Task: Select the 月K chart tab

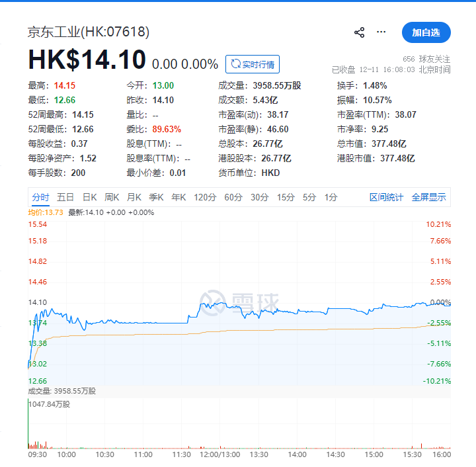Action: (134, 197)
